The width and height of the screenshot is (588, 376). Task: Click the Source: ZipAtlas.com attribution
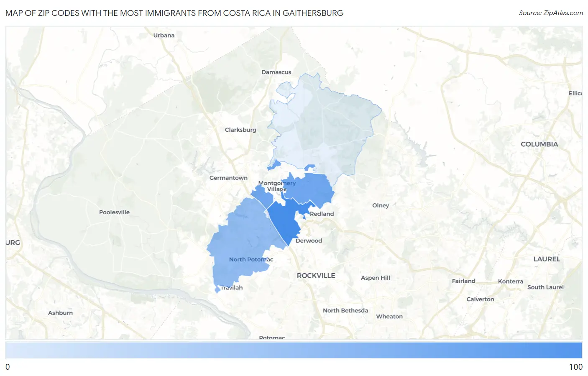550,13
